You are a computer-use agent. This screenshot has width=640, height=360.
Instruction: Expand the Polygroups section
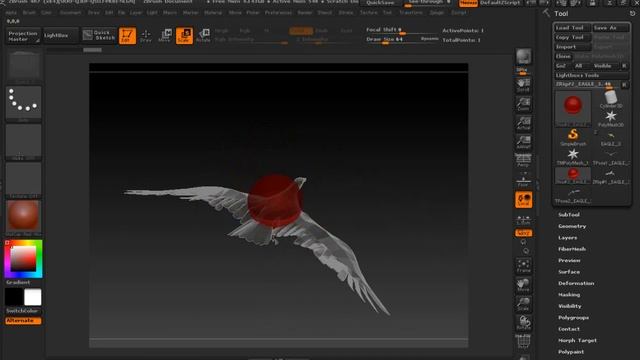[573, 318]
